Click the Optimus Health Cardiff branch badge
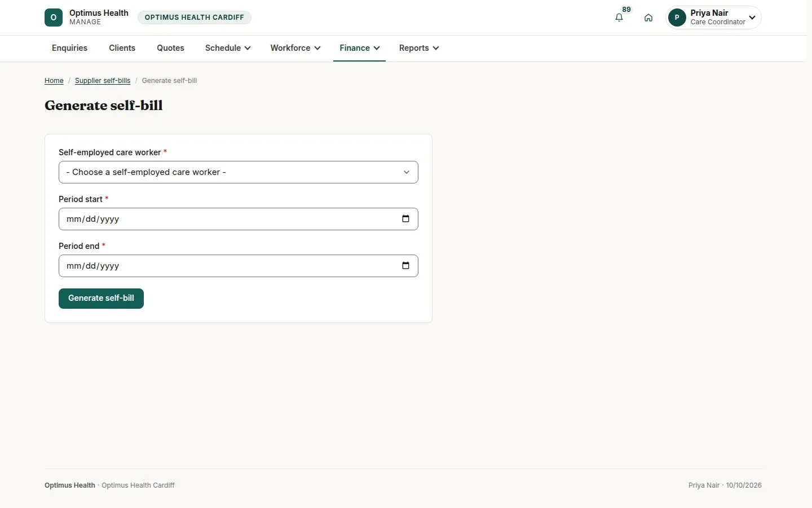Screen dimensions: 812x508 point(195,17)
